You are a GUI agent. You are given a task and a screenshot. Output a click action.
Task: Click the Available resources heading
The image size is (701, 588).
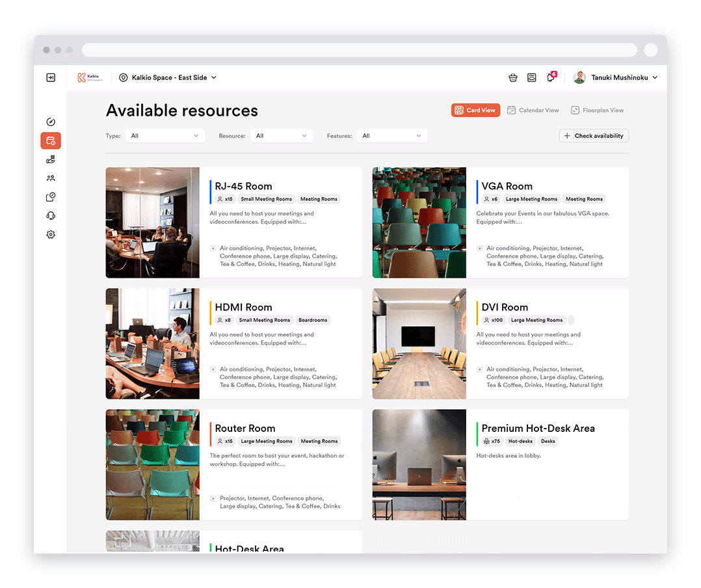pyautogui.click(x=182, y=111)
